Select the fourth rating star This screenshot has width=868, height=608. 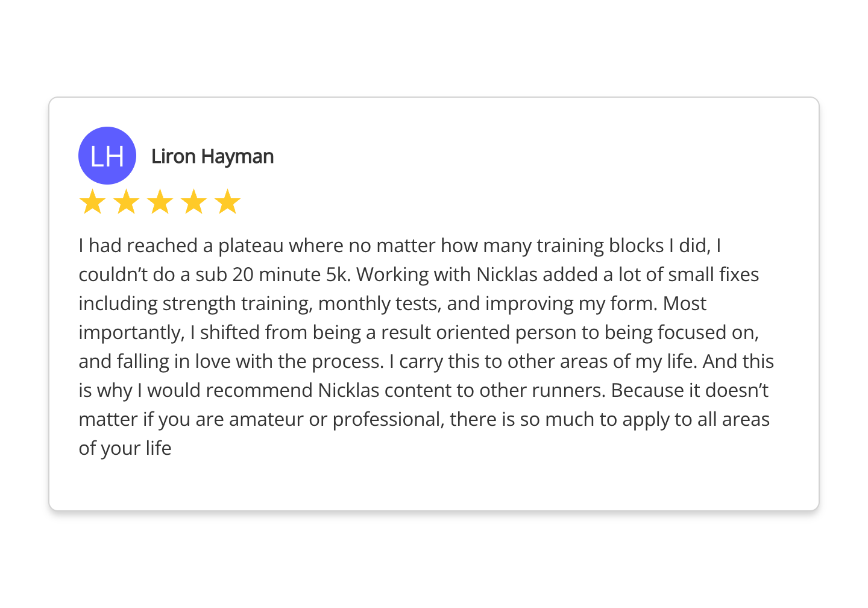point(194,202)
